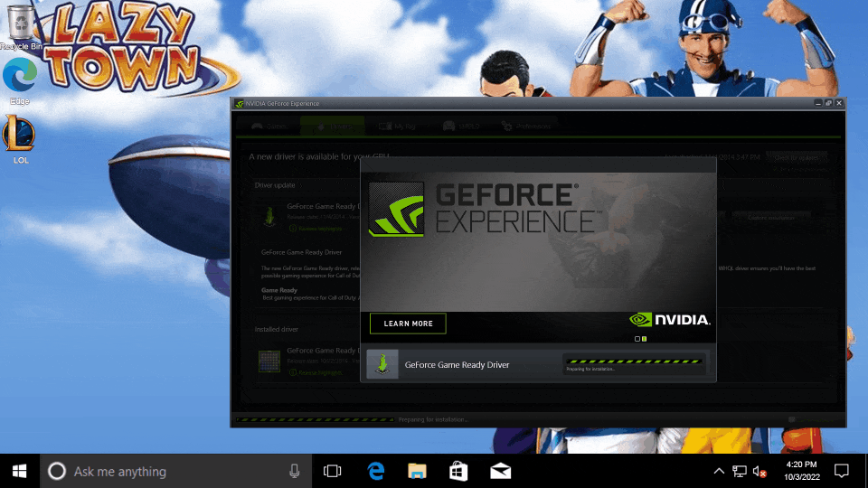This screenshot has width=868, height=488.
Task: Open File Explorer from the taskbar
Action: pyautogui.click(x=417, y=471)
